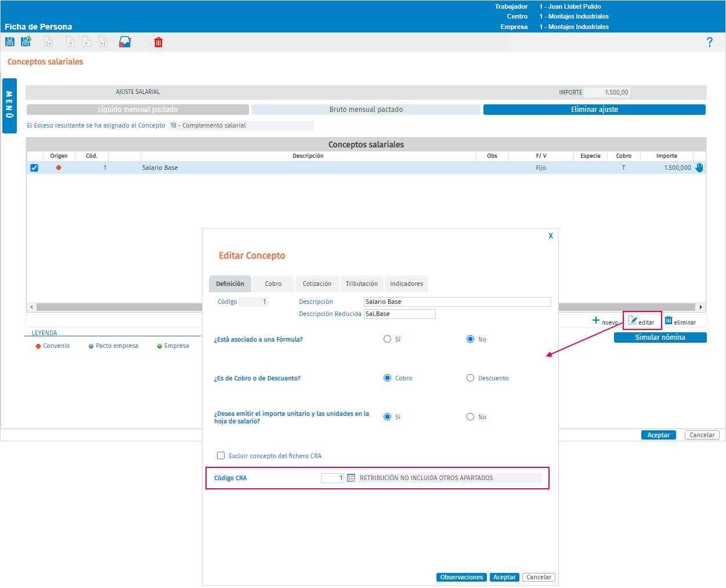Click the plus icon to add nuevo concept
This screenshot has width=726, height=588.
[595, 320]
